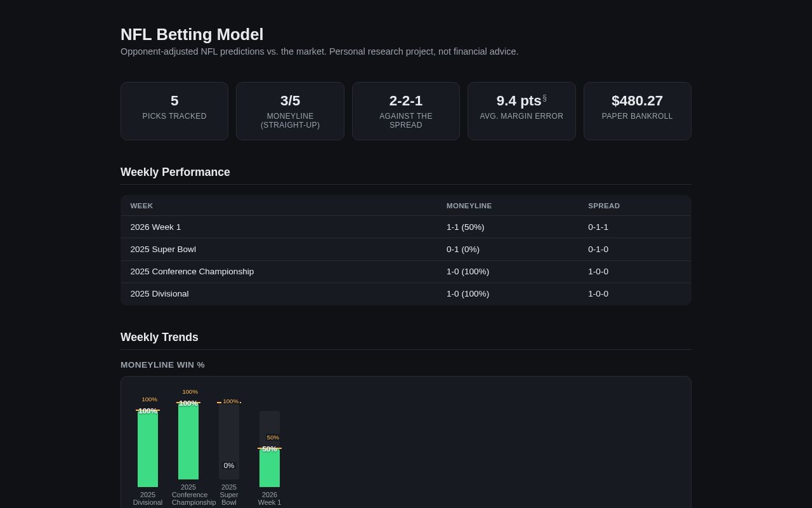The image size is (812, 508).
Task: Click the 2025 Super Bowl chart axis label
Action: [x=229, y=495]
